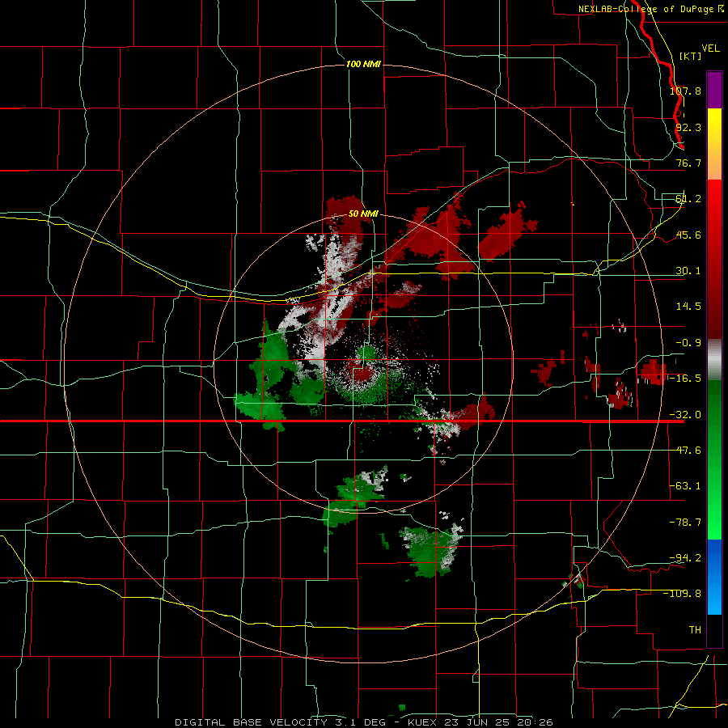Click the -109.8 velocity scale value
This screenshot has height=728, width=728.
682,594
